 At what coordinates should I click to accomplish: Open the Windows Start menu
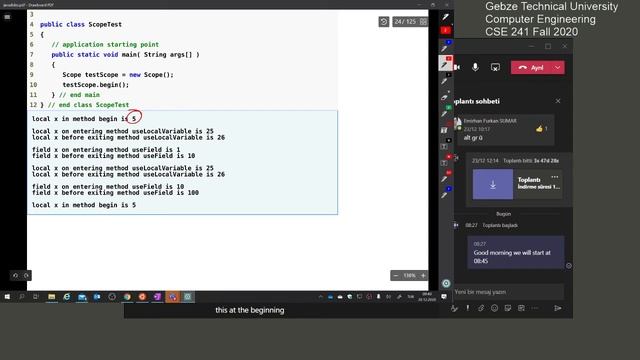pyautogui.click(x=7, y=297)
